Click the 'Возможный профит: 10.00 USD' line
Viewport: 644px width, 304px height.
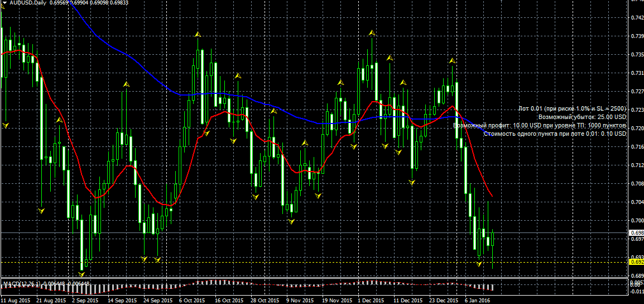click(x=540, y=125)
